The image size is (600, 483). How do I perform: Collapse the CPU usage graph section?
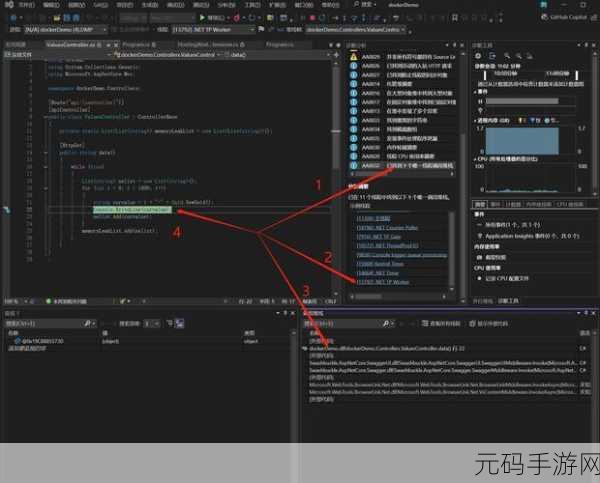475,159
